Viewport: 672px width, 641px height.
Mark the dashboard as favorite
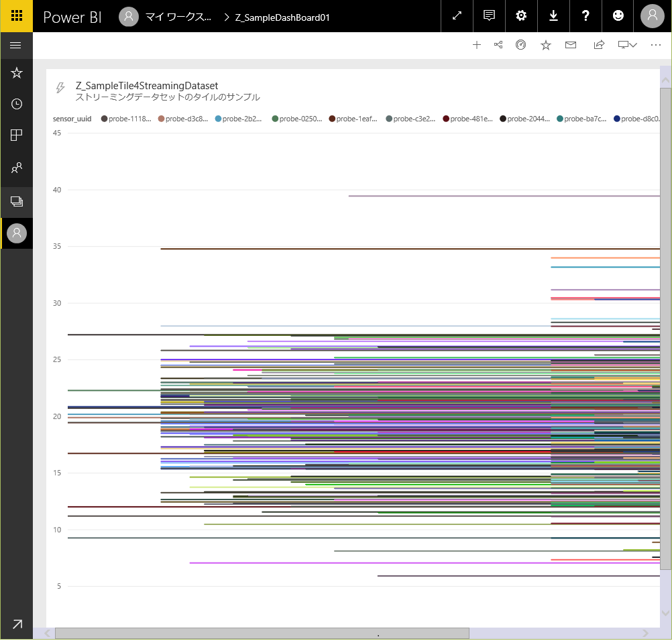coord(546,45)
